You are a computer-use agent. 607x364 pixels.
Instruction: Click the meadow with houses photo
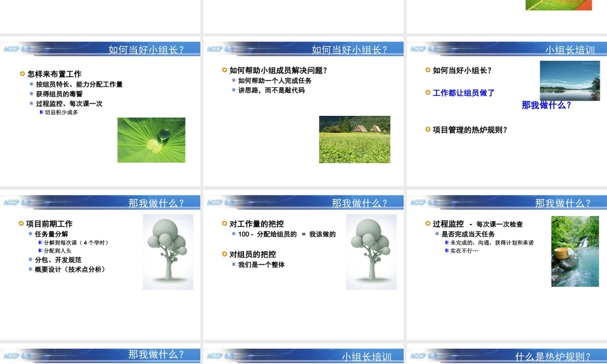[x=354, y=139]
